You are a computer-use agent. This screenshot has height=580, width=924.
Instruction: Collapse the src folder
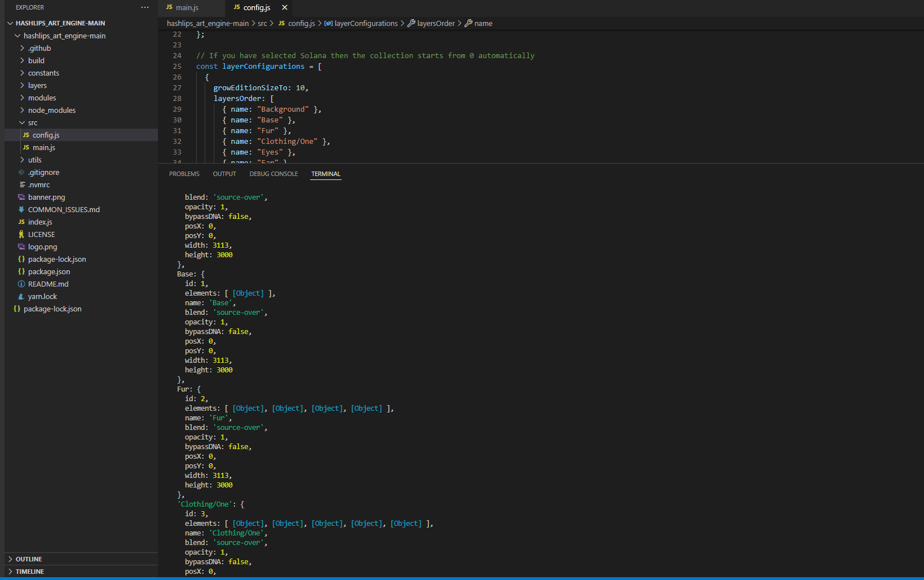pos(81,122)
